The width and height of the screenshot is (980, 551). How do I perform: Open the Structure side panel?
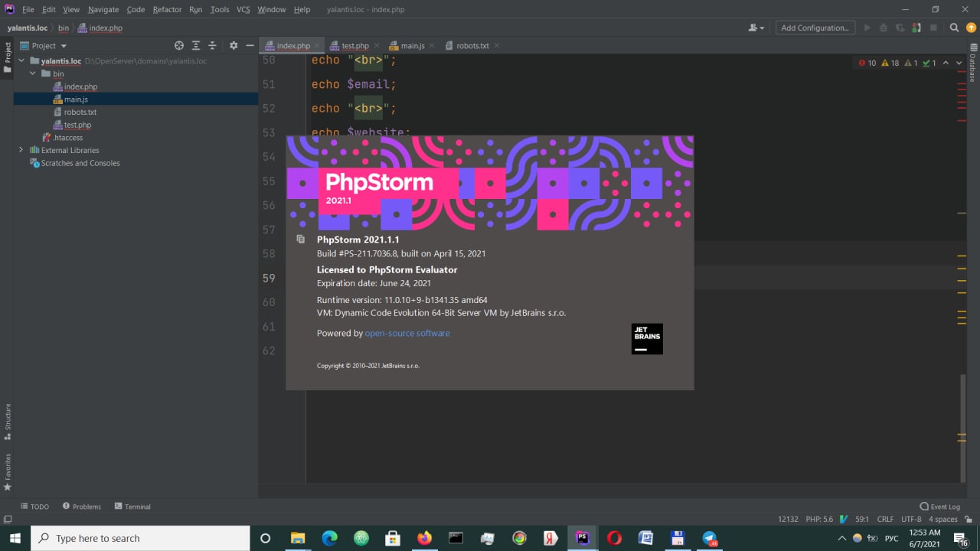click(8, 422)
